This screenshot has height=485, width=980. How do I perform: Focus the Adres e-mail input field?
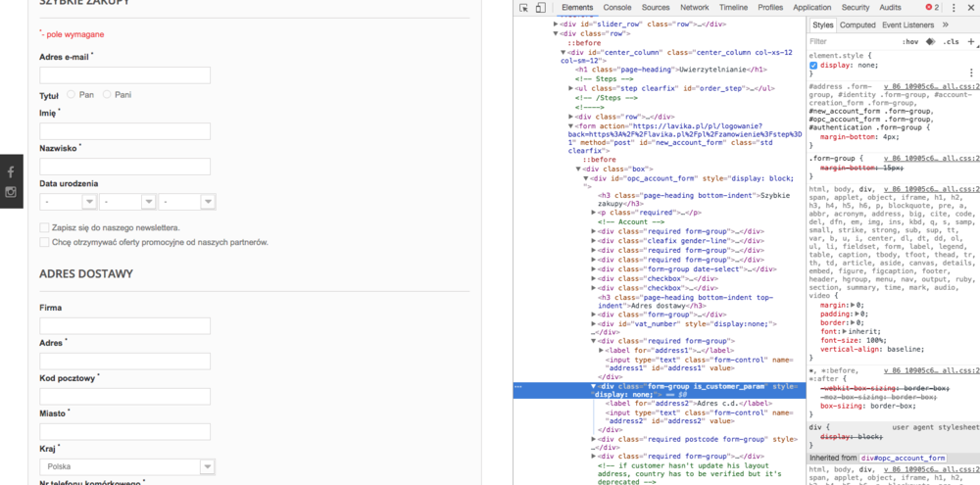[x=125, y=75]
